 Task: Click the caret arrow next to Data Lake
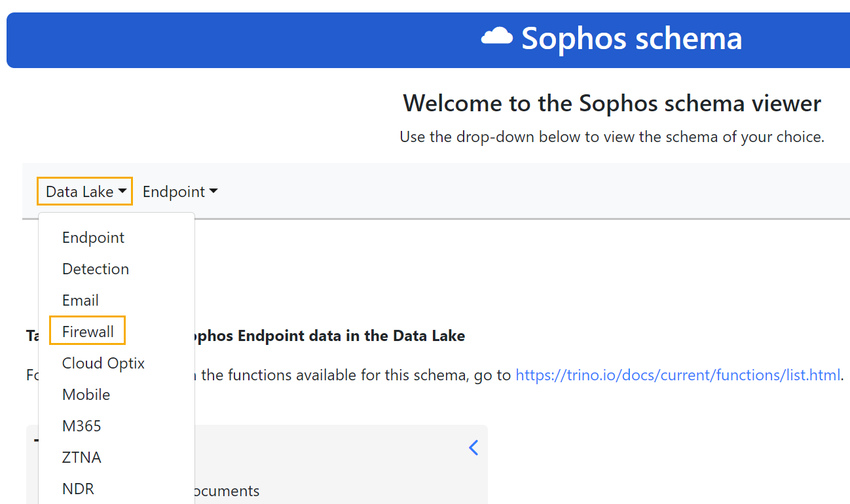point(123,191)
